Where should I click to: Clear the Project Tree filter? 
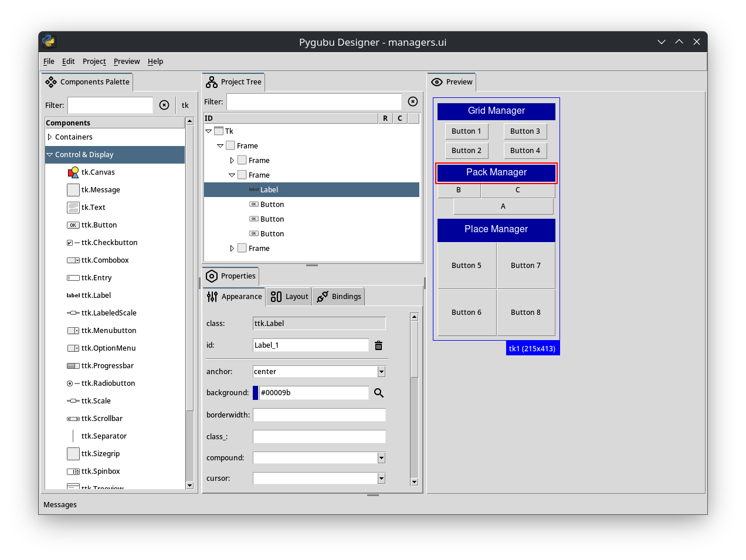[x=413, y=101]
